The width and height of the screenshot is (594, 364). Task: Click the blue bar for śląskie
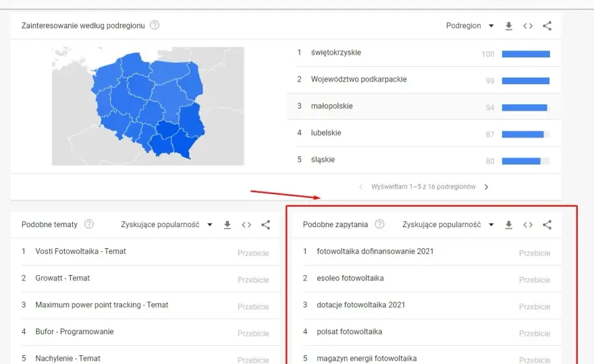pos(521,161)
